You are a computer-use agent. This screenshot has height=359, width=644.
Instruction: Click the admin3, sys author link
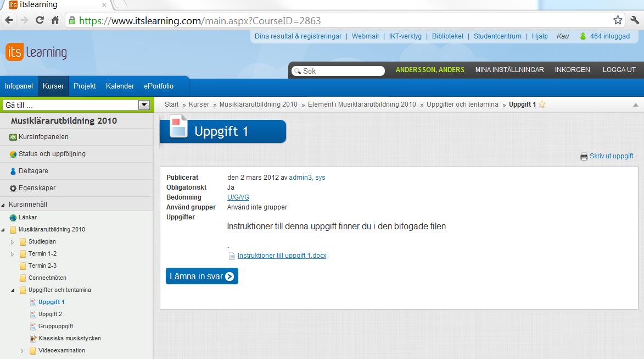pos(307,178)
